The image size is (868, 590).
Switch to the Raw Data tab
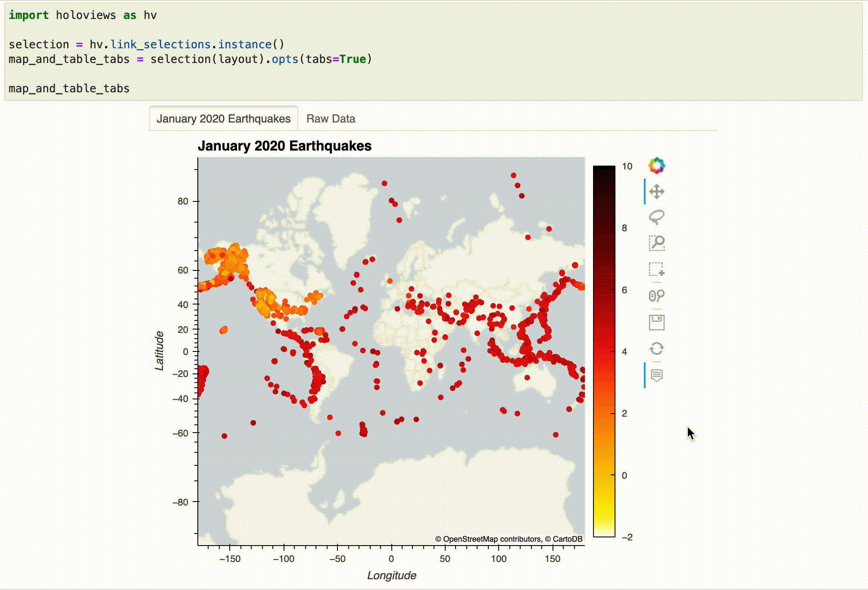click(331, 119)
